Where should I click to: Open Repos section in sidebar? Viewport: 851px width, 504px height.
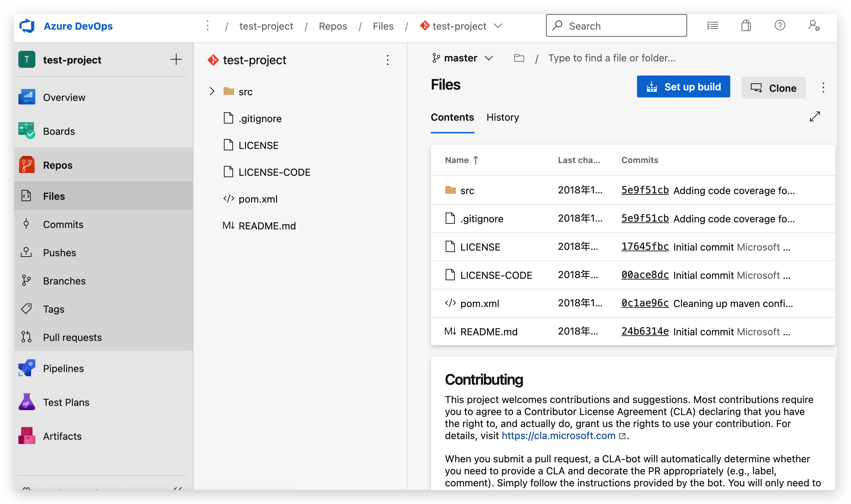(x=103, y=165)
